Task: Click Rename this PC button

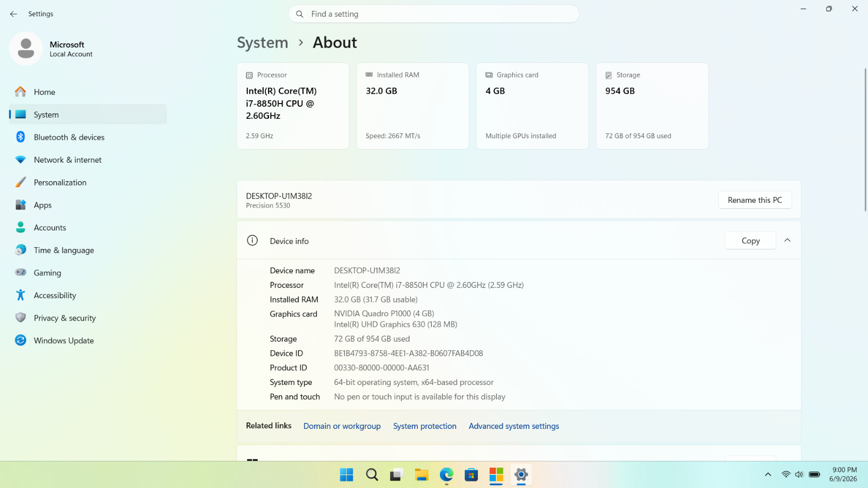Action: (x=755, y=200)
